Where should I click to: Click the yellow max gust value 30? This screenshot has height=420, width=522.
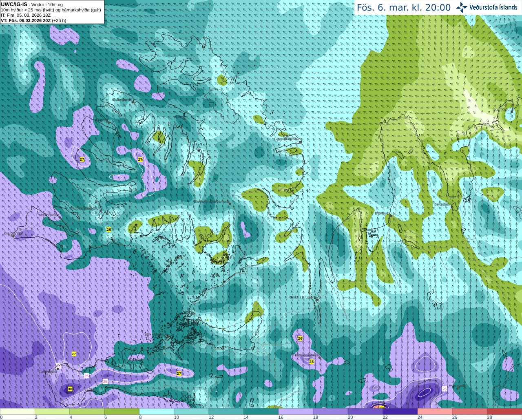[70, 389]
